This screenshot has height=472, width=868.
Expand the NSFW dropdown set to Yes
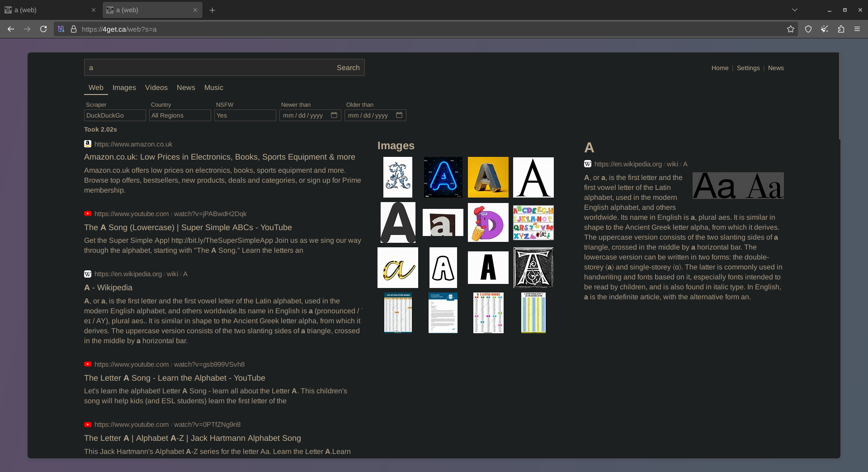(x=245, y=115)
